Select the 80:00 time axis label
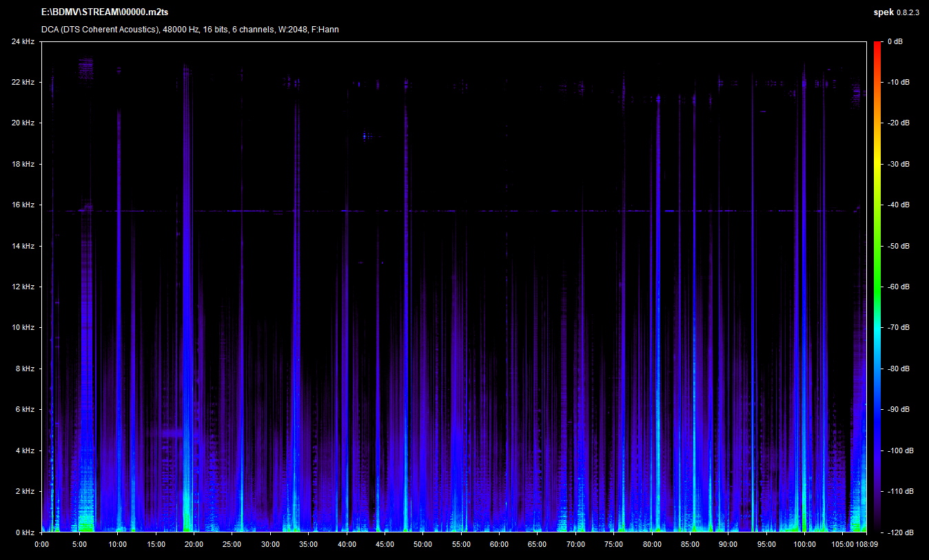Image resolution: width=929 pixels, height=560 pixels. click(x=652, y=544)
